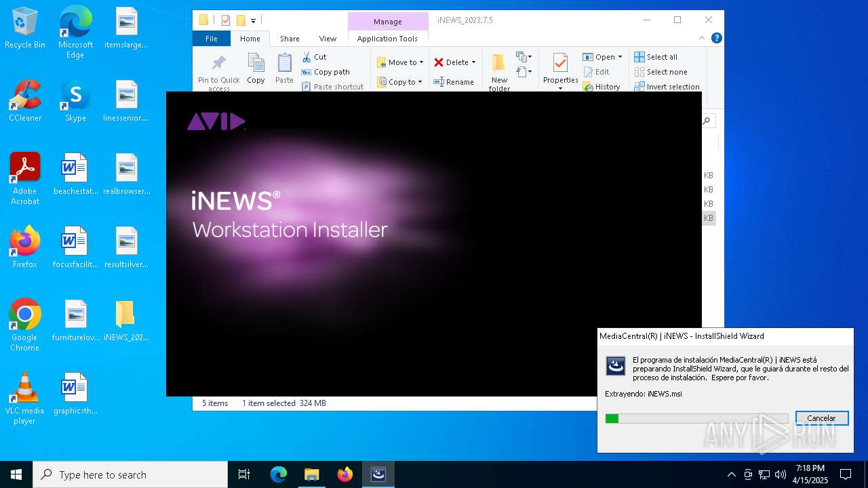Open the Delete dropdown arrow

click(473, 62)
